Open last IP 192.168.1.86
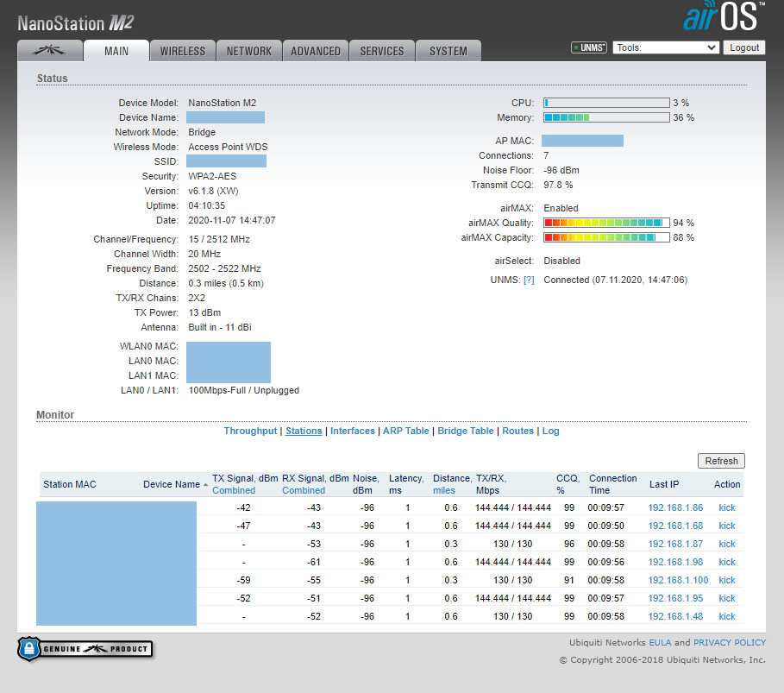Screen dimensions: 784x693 [x=675, y=507]
